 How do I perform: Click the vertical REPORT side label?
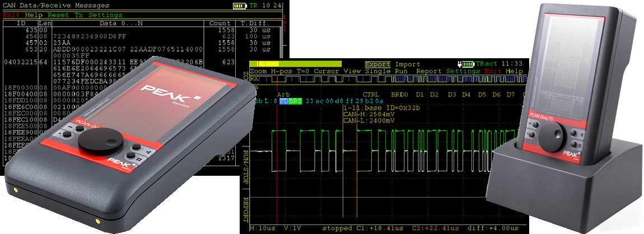coord(246,210)
